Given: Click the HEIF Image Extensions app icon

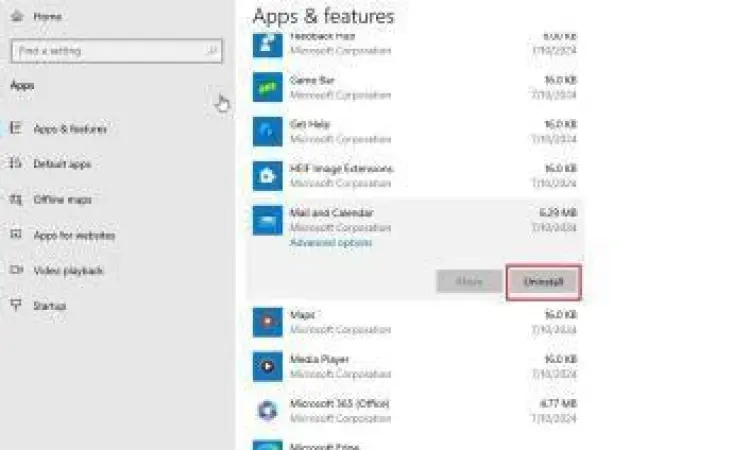Looking at the screenshot, I should 267,176.
